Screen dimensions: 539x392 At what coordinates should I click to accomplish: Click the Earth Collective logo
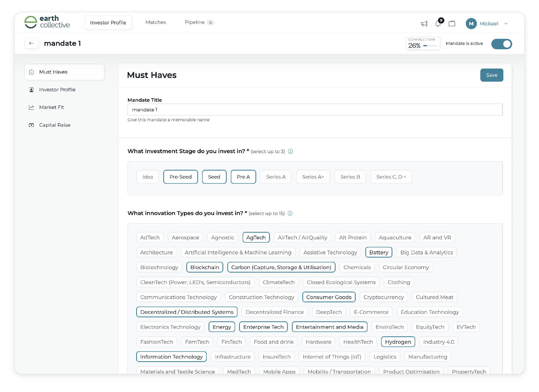[x=47, y=22]
